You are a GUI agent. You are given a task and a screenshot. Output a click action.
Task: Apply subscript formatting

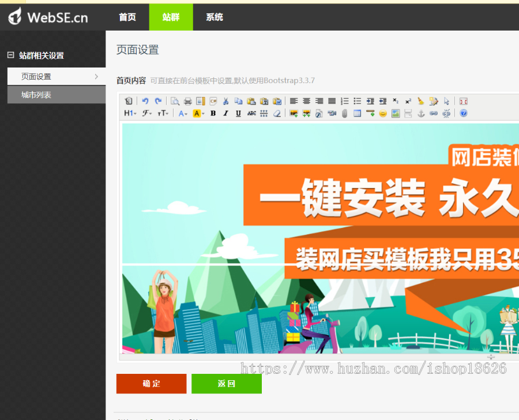[396, 101]
